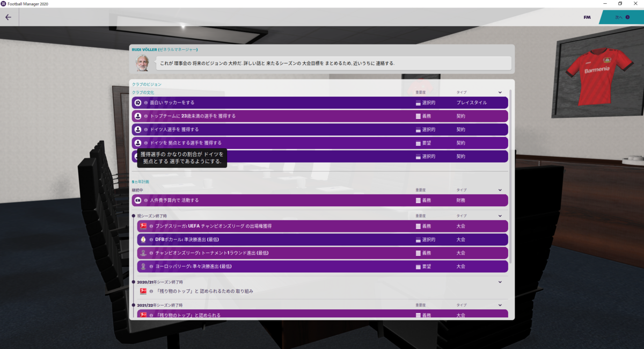Collapse the 2020/21年シーズン終了時 chevron
644x349 pixels.
(500, 282)
